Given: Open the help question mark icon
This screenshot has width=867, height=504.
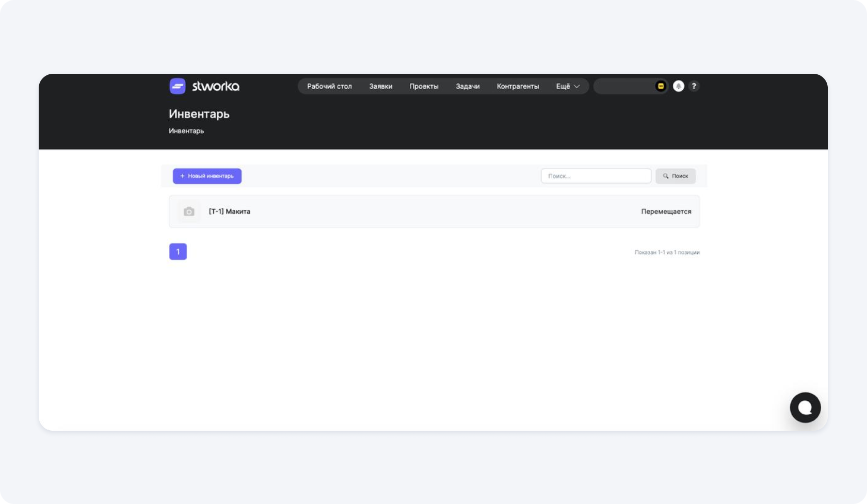Looking at the screenshot, I should click(x=694, y=86).
